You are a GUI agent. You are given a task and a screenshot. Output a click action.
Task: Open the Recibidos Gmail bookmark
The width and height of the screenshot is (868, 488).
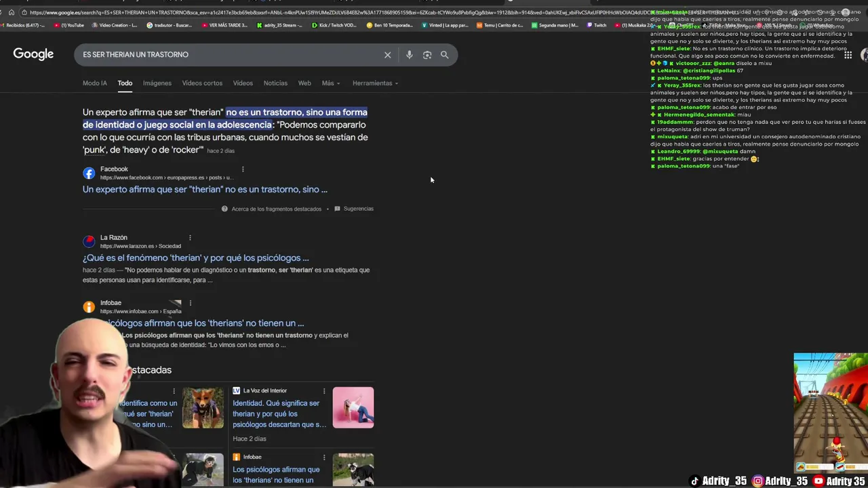click(22, 25)
